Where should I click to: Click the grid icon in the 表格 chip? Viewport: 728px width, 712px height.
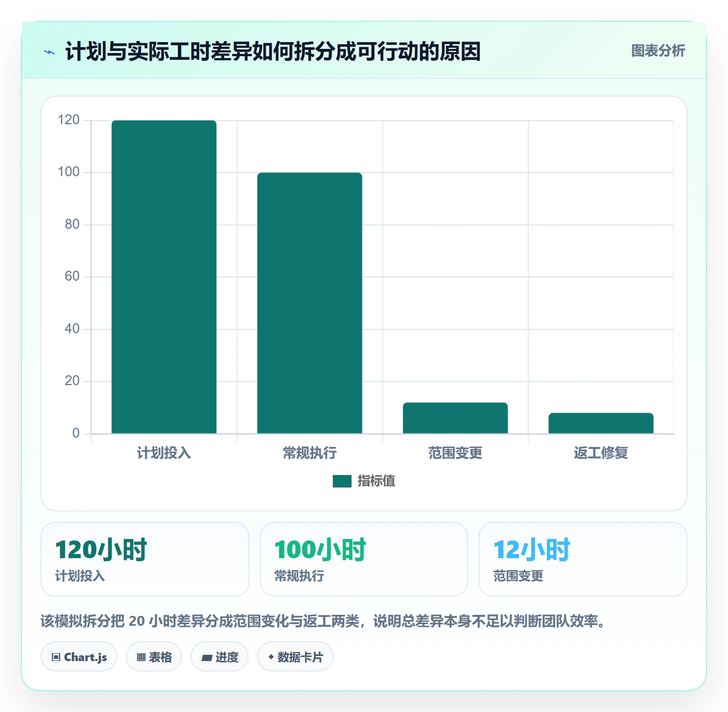coord(141,657)
